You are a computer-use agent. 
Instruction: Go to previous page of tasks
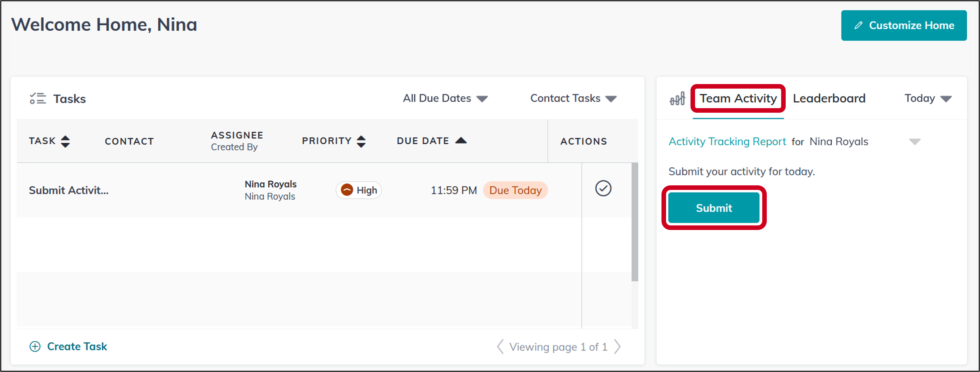(500, 347)
